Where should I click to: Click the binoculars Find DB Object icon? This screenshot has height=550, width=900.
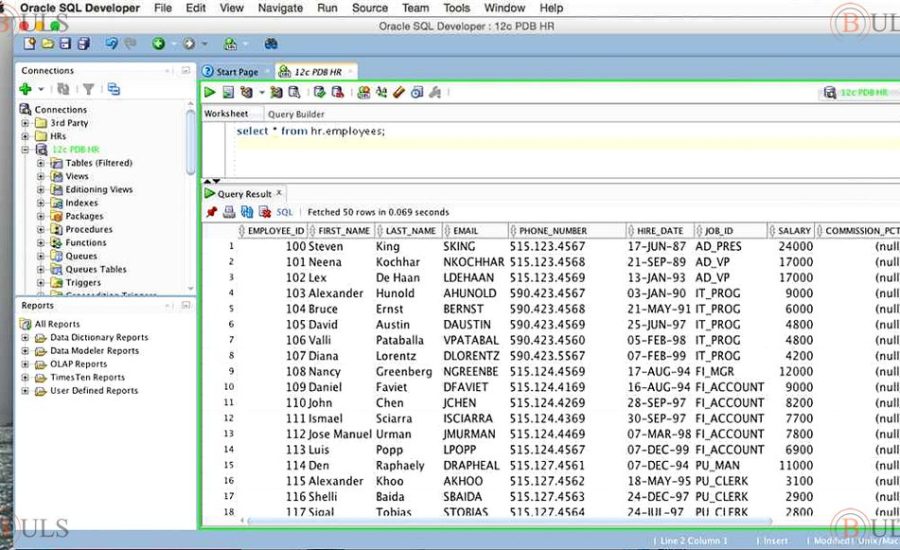click(x=271, y=44)
